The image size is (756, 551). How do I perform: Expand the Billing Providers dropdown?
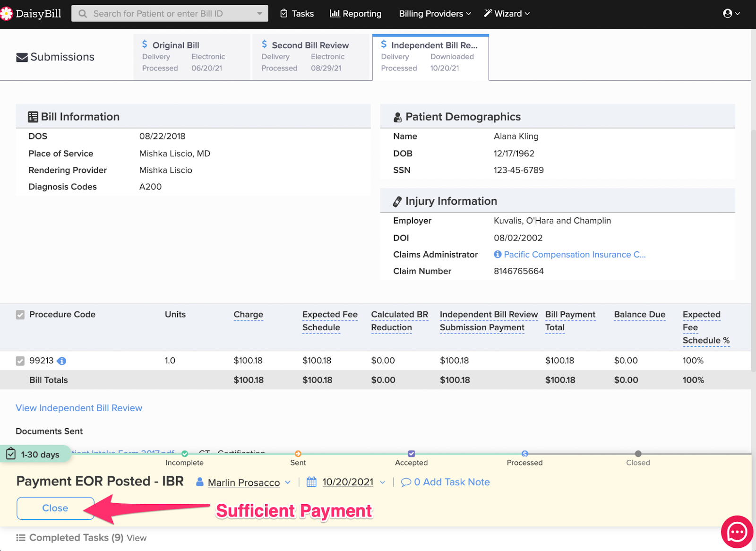pos(434,13)
